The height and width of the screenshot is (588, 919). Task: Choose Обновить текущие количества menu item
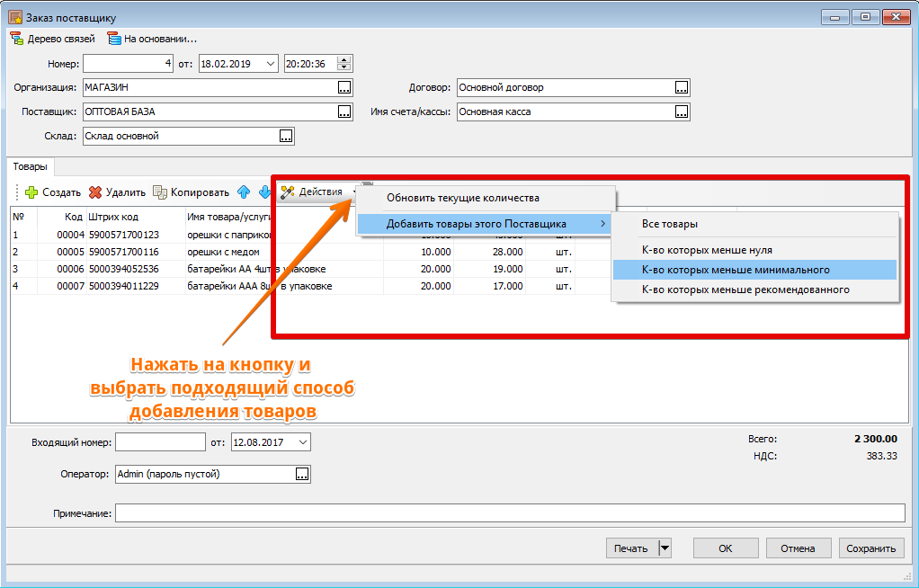click(x=463, y=198)
